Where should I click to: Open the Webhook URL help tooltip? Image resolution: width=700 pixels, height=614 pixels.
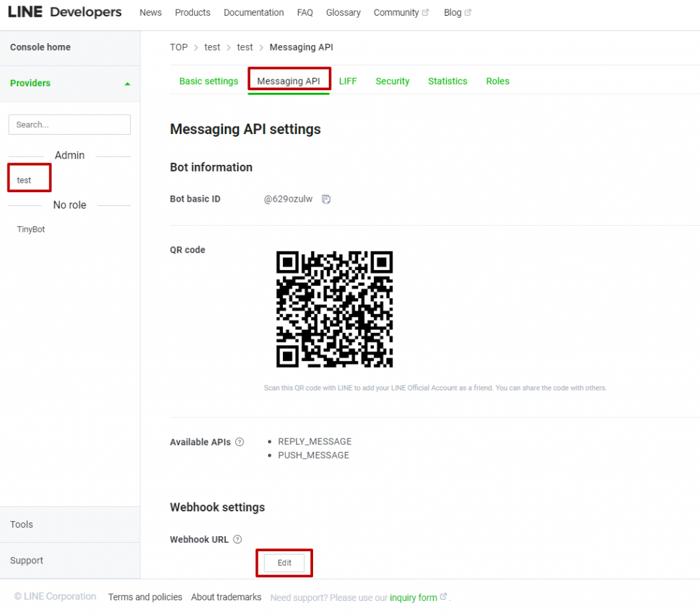pos(237,539)
